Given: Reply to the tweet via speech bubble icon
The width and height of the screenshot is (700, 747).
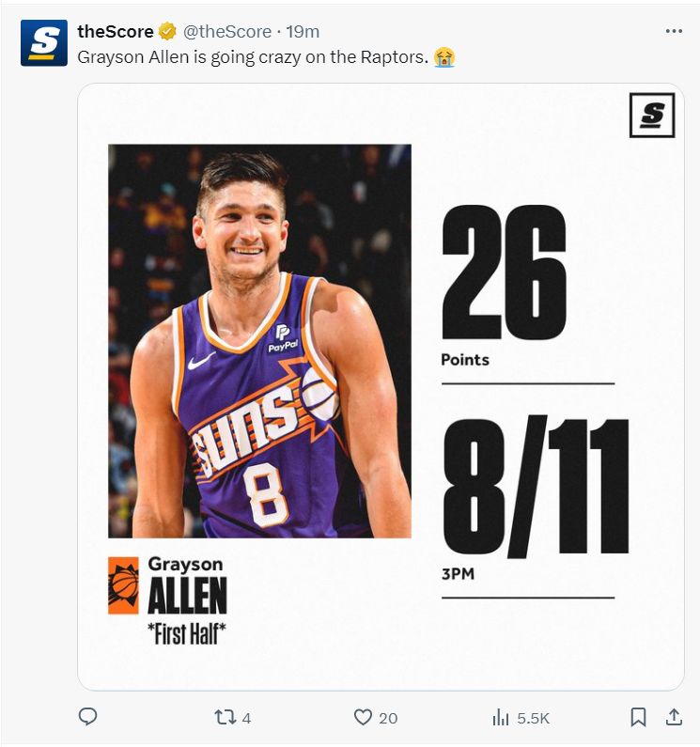Looking at the screenshot, I should click(87, 717).
